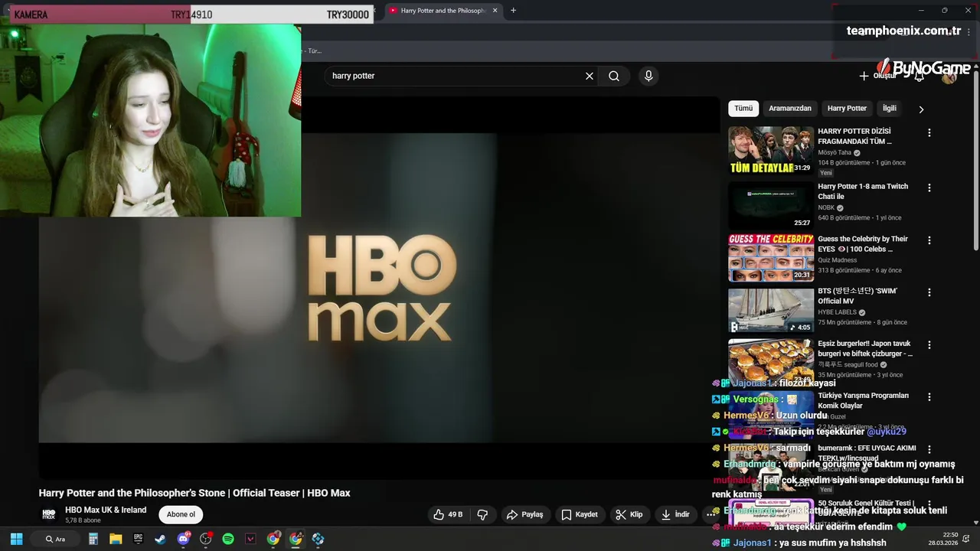Open HARRY POTTER DİZİSİ FRAGMANDAKİ TÜM title
Image resolution: width=980 pixels, height=551 pixels.
click(x=854, y=136)
